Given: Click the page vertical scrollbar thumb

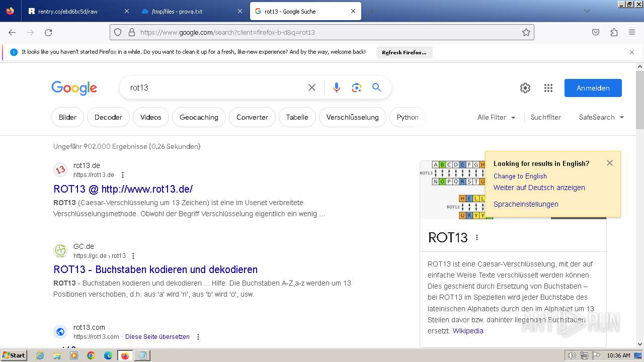Looking at the screenshot, I should [x=640, y=100].
